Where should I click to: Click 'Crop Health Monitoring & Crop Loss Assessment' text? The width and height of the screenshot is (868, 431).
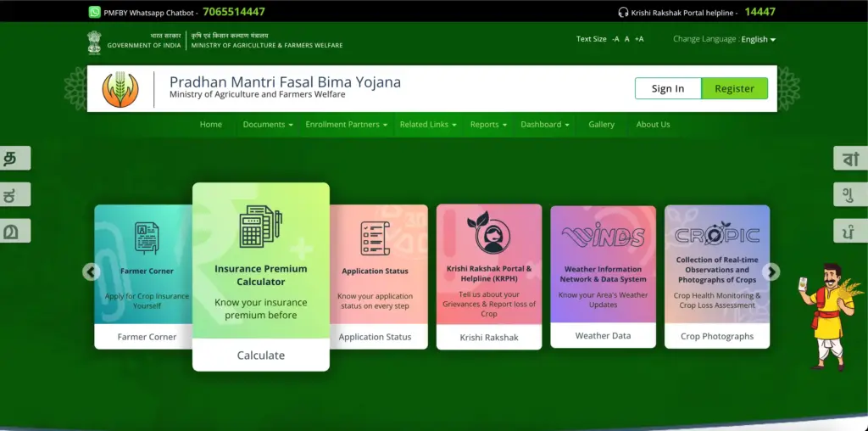tap(717, 300)
